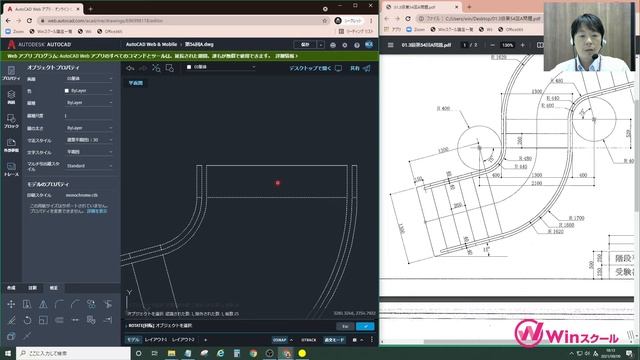Toggle the 直交モード button
Viewport: 640px width, 360px height.
click(334, 340)
